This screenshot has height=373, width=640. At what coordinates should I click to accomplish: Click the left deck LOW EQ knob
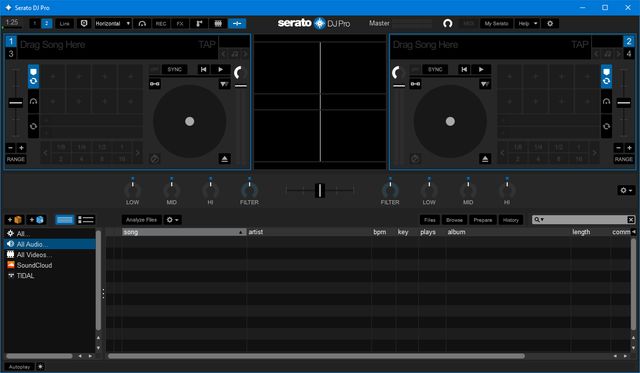tap(132, 189)
